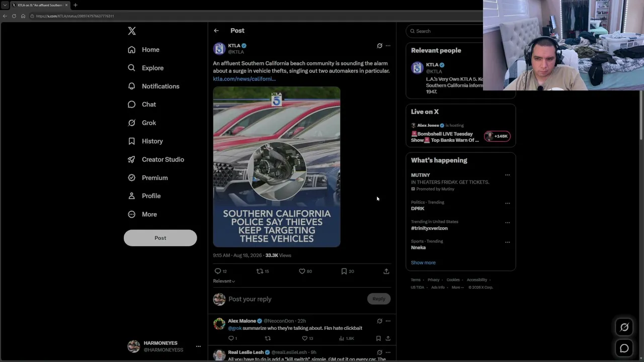Open the KTLA avatar on the post
This screenshot has height=362, width=644.
219,49
